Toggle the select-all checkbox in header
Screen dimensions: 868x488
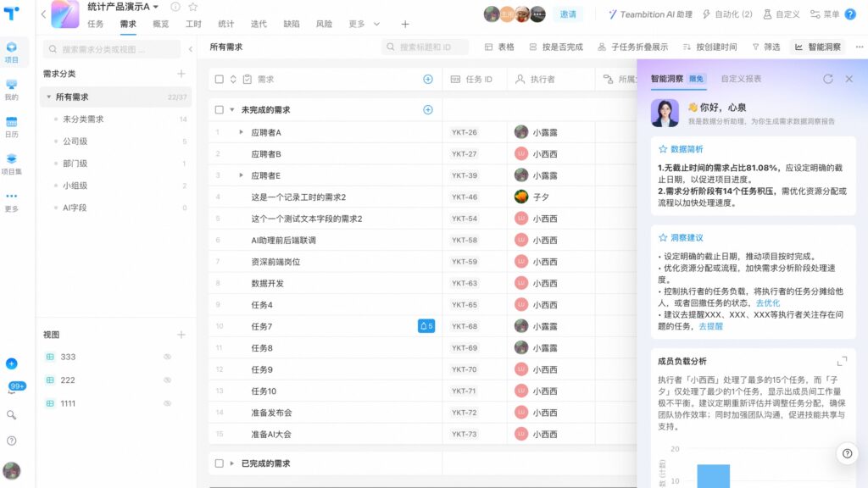point(220,79)
